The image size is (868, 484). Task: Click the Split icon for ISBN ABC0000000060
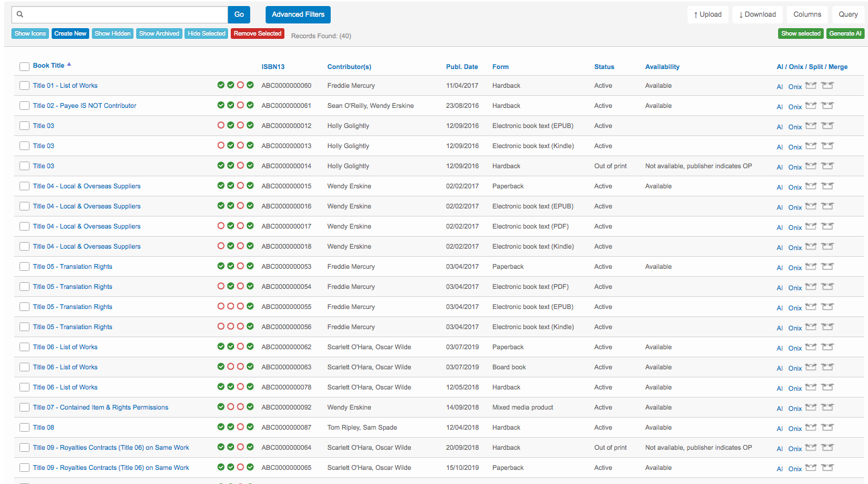[x=811, y=85]
